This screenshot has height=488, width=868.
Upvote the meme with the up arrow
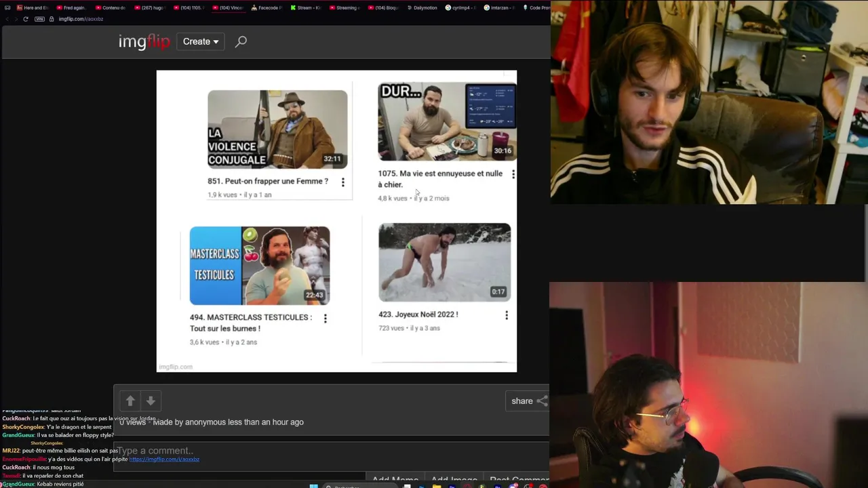pyautogui.click(x=130, y=401)
